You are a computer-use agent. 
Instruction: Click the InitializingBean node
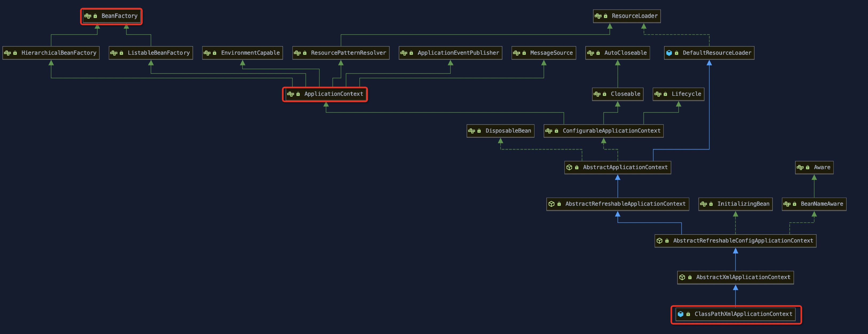[x=736, y=204]
